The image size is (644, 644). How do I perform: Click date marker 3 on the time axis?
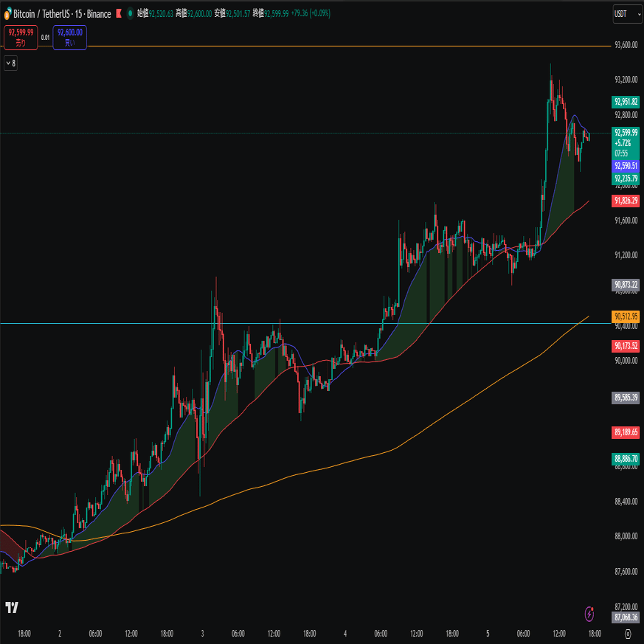(202, 634)
